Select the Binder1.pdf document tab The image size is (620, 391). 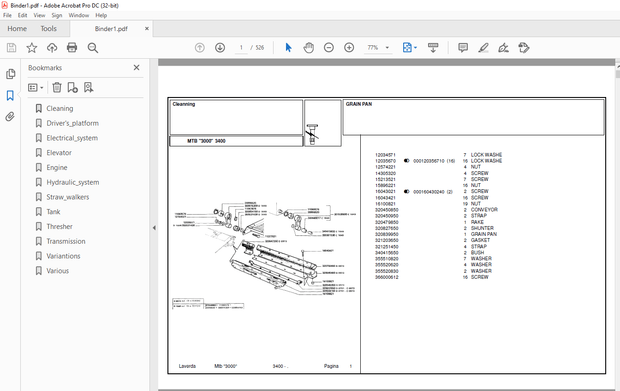111,29
